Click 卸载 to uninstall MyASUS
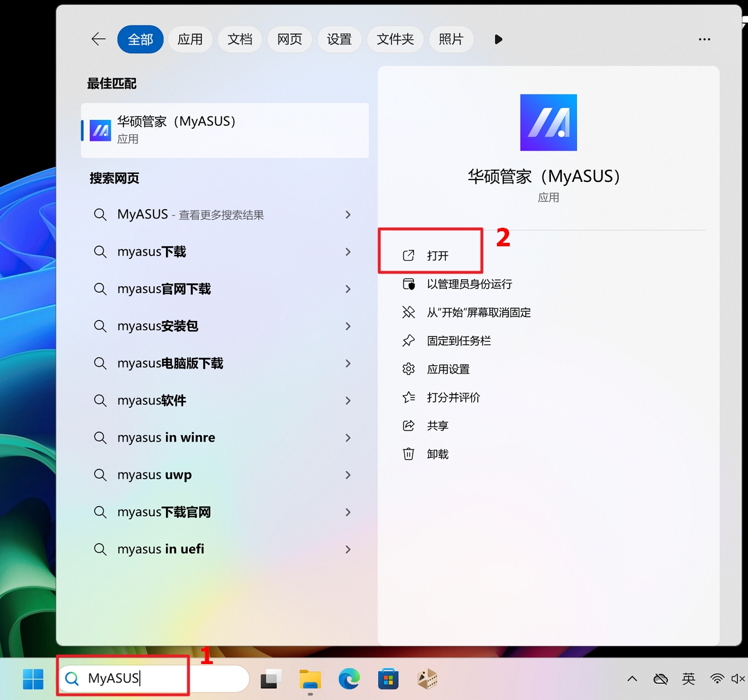 click(437, 454)
